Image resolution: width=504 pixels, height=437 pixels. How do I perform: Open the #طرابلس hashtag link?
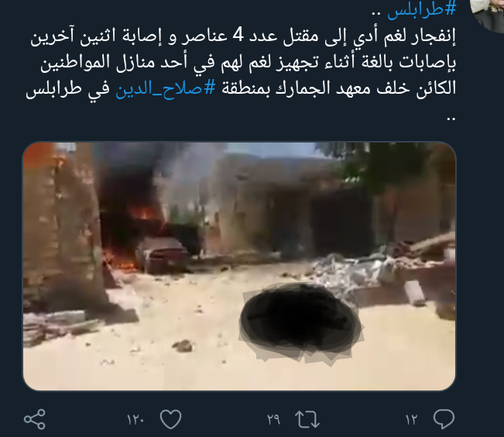[x=422, y=9]
